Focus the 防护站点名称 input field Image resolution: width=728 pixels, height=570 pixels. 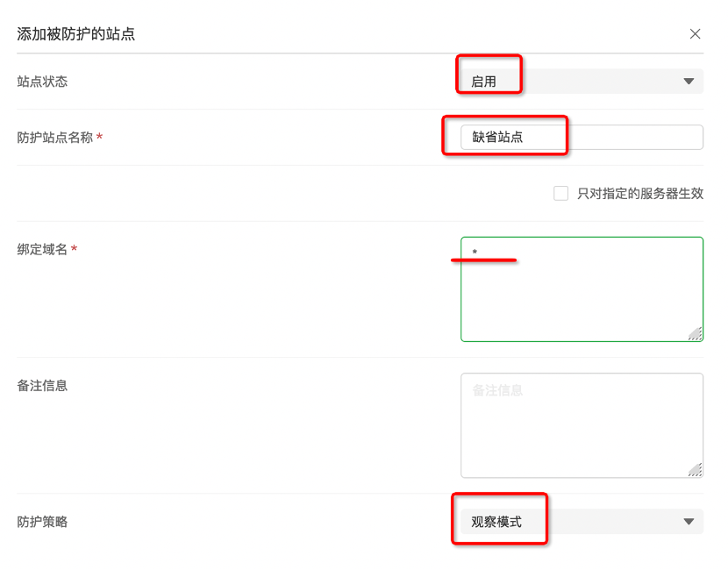click(582, 137)
